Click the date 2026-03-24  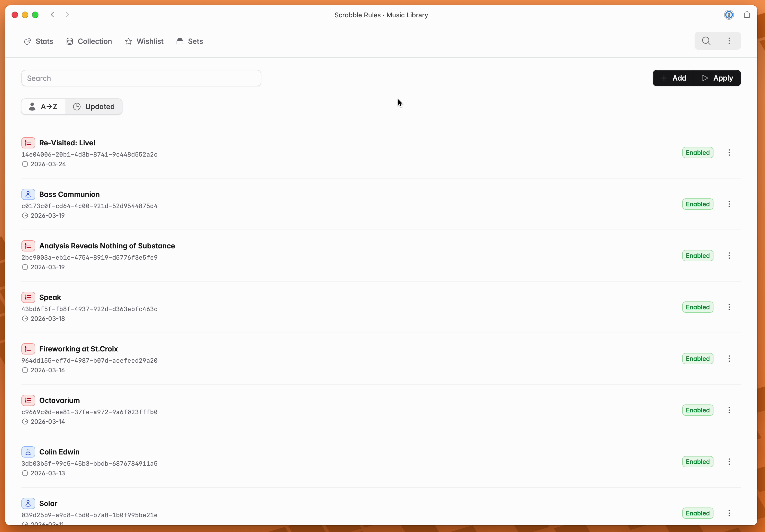48,164
